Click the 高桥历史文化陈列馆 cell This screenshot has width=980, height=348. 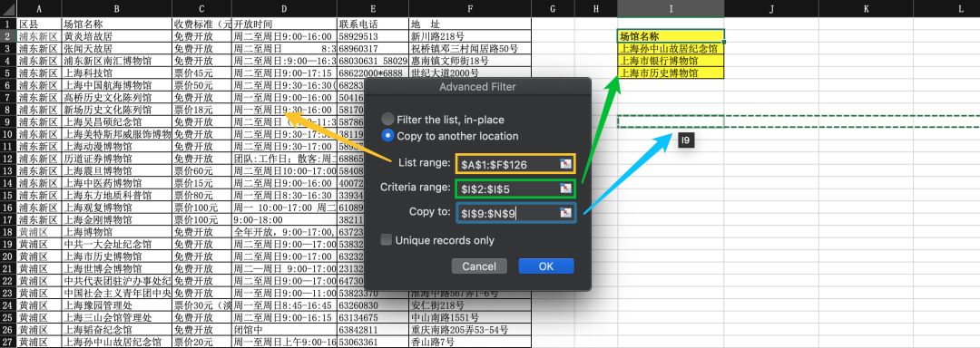click(x=117, y=97)
